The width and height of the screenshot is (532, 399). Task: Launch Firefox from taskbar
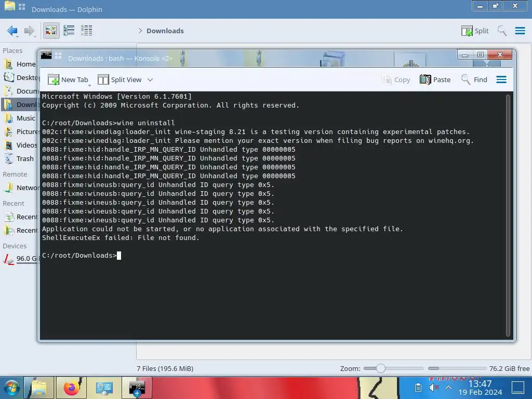(71, 388)
